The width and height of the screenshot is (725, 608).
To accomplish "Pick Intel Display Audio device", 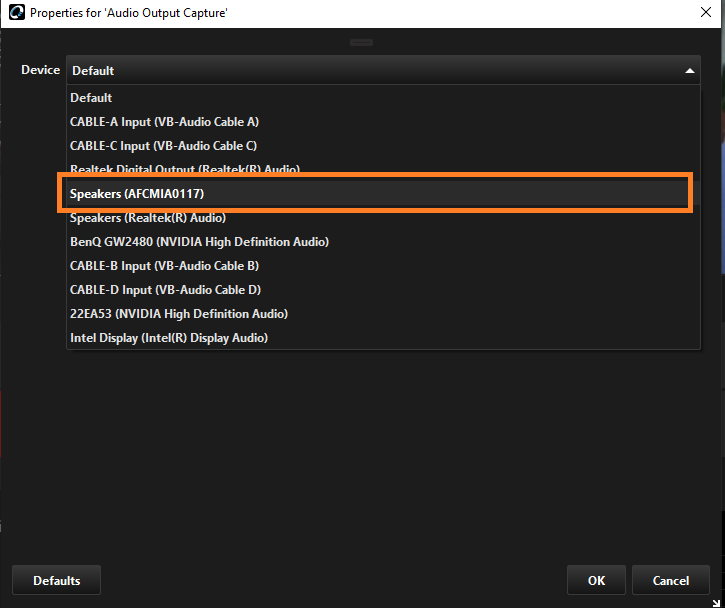I will pyautogui.click(x=383, y=338).
